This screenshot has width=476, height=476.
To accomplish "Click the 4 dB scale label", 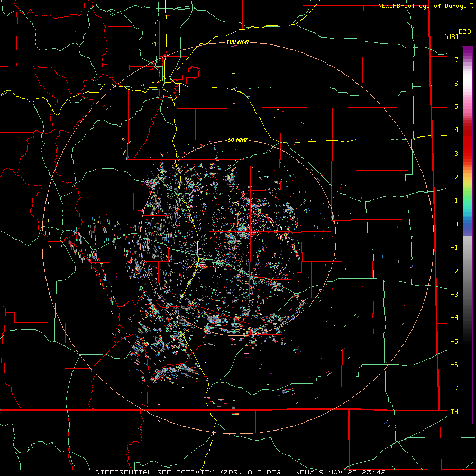I will click(x=456, y=130).
